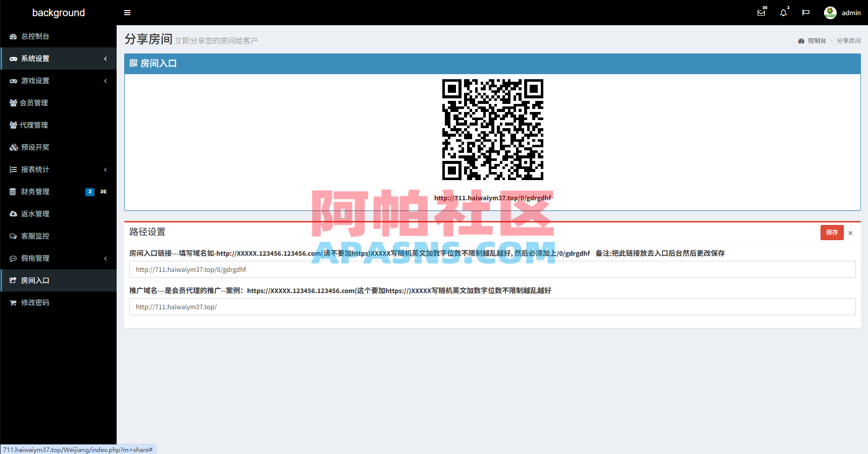The width and height of the screenshot is (868, 454).
Task: Click the 财务管理 database icon
Action: (x=13, y=192)
